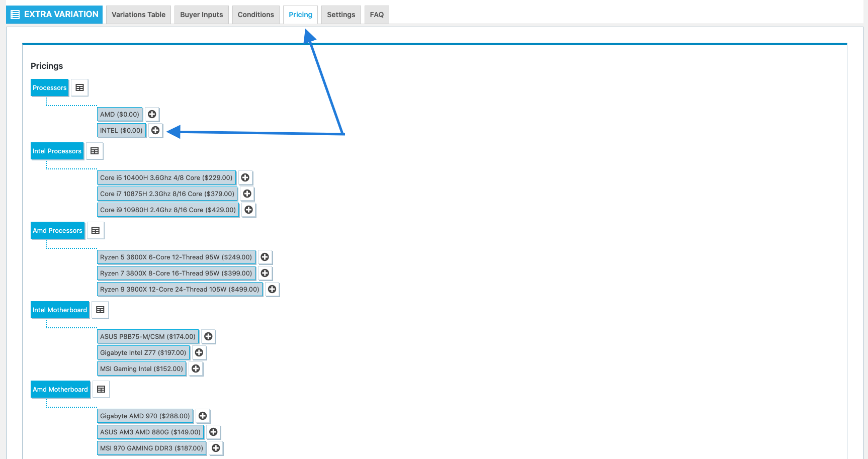
Task: Select Ryzen 7 3800X 8-Core ($399.00)
Action: pyautogui.click(x=176, y=273)
